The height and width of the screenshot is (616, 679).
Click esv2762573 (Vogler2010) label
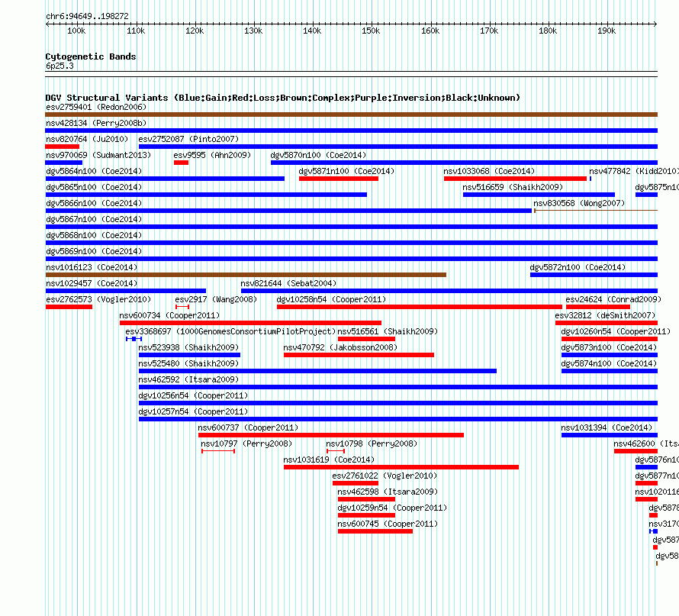pyautogui.click(x=98, y=299)
